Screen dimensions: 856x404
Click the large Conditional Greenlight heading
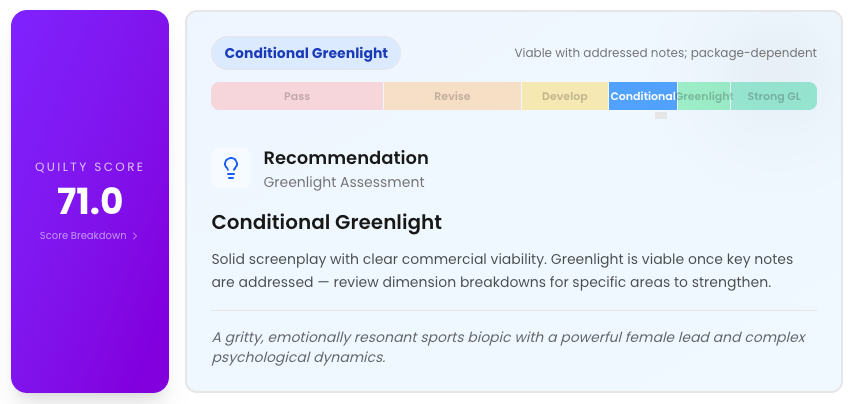326,222
